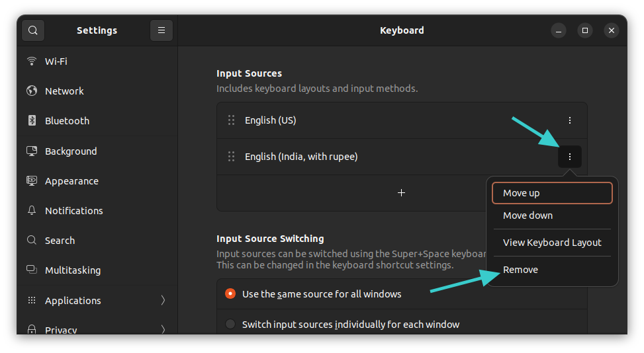The width and height of the screenshot is (644, 353).
Task: Open three-dot menu for English (US)
Action: (570, 120)
